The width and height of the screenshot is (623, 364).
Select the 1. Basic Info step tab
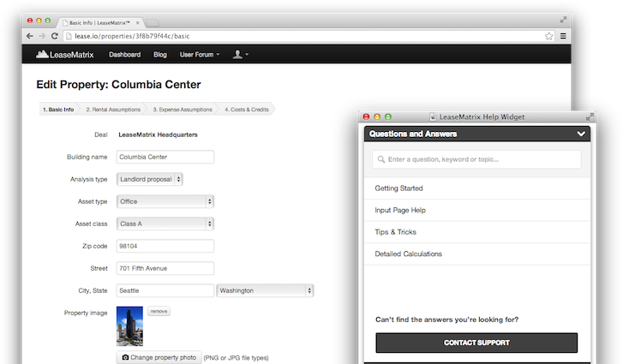click(x=58, y=109)
